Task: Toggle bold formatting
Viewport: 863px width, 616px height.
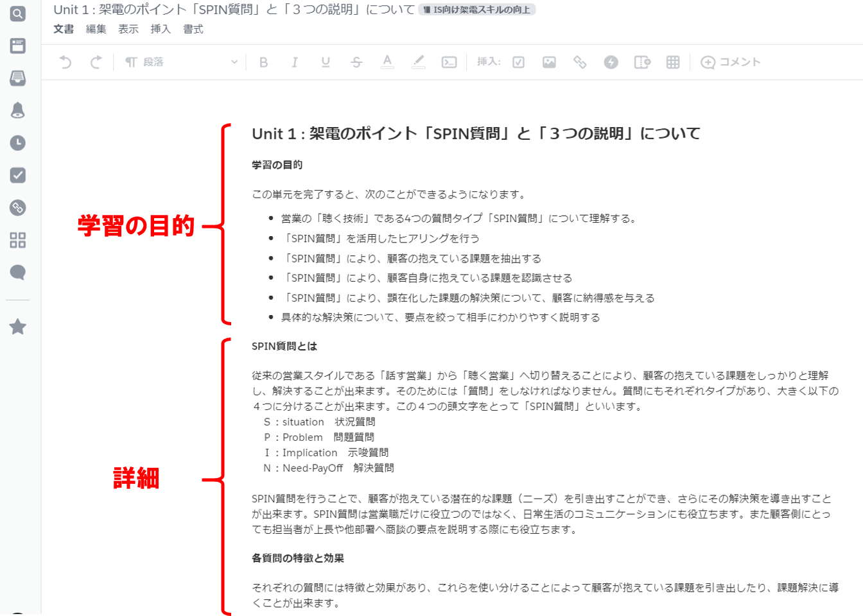Action: point(263,62)
